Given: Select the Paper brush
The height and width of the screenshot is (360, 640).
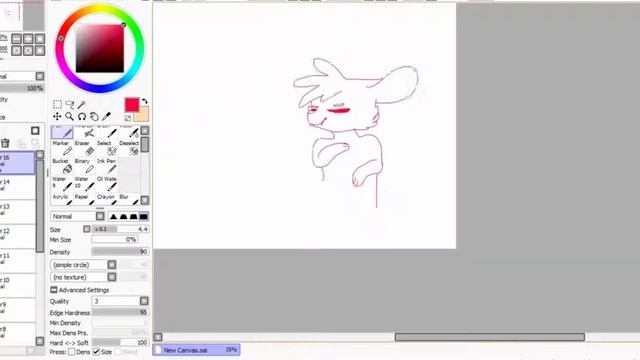Looking at the screenshot, I should (84, 199).
